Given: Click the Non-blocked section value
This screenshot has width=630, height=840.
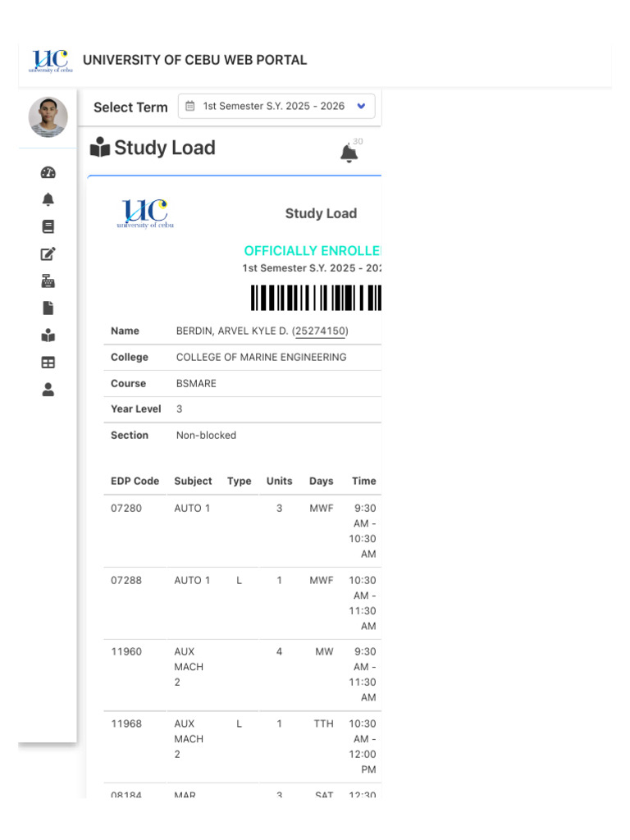Looking at the screenshot, I should pos(206,436).
